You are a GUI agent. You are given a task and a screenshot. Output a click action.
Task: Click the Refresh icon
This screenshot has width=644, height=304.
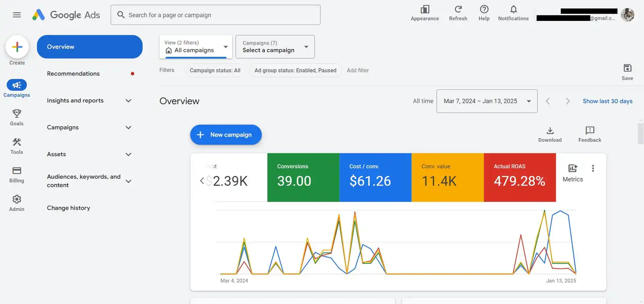(458, 9)
